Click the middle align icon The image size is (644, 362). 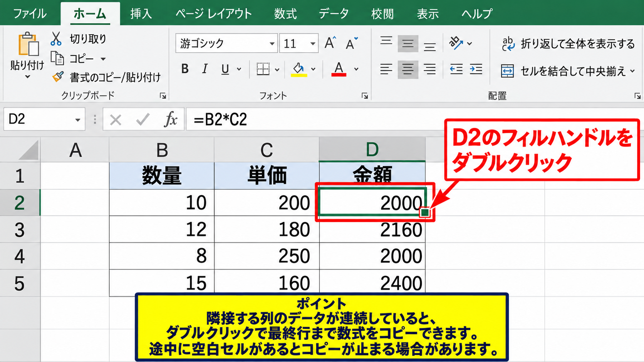point(408,43)
